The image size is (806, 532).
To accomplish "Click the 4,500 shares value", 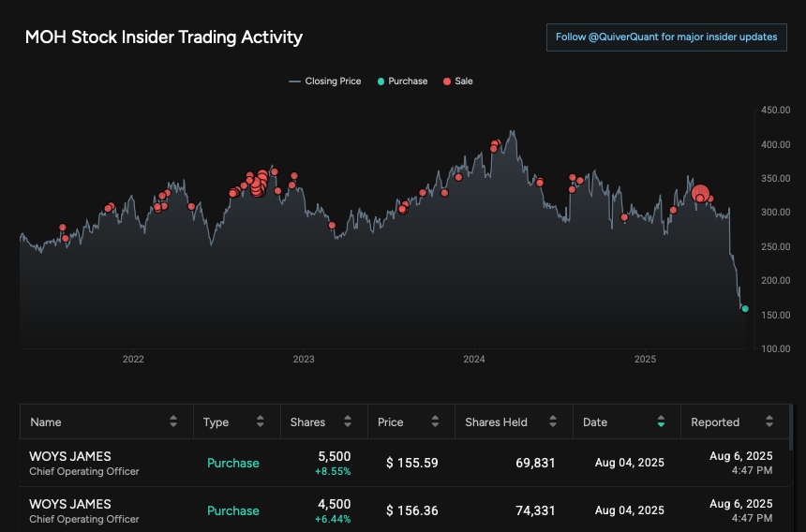I will coord(335,504).
